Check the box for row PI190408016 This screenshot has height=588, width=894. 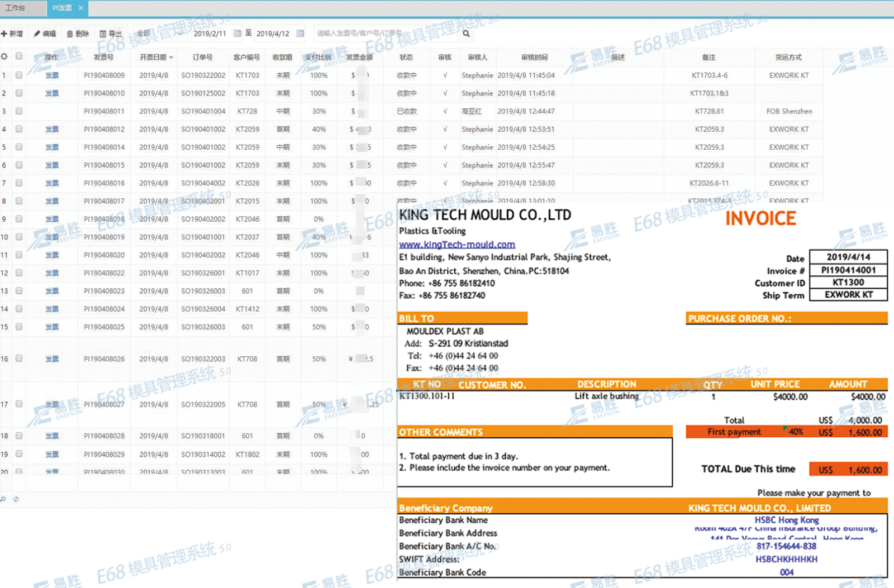19,183
